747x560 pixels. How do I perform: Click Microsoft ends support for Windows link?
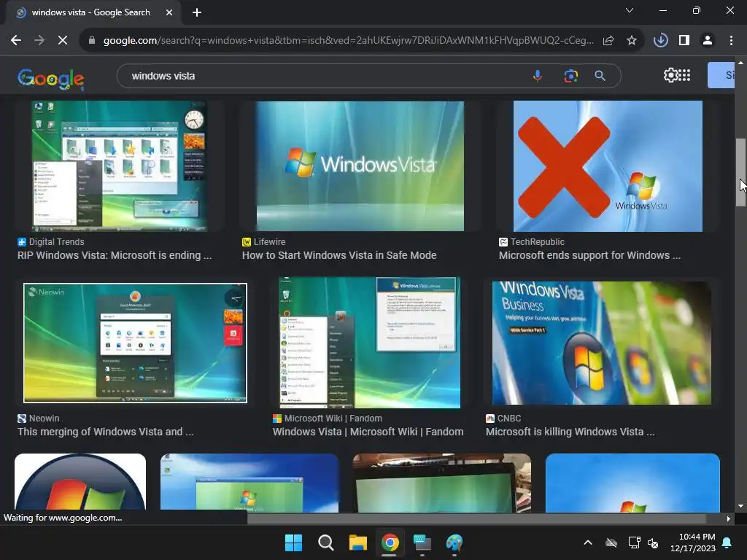click(x=589, y=255)
